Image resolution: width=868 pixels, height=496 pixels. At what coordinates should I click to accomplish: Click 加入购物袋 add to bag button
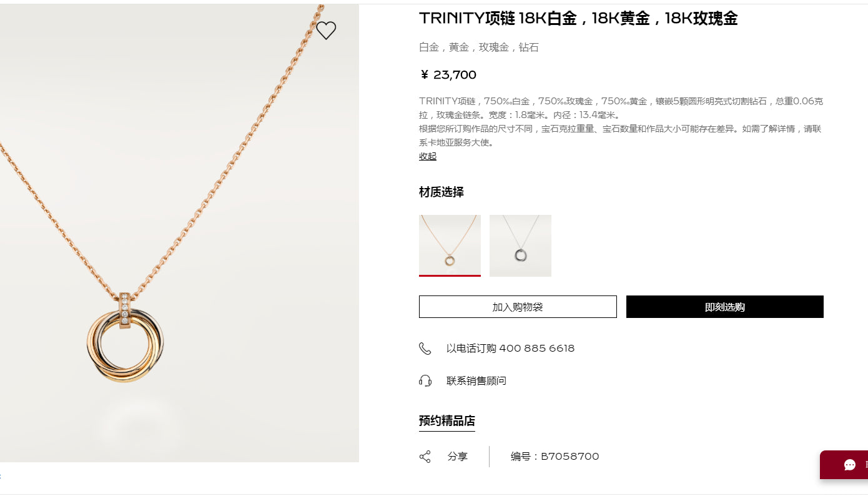pyautogui.click(x=518, y=307)
